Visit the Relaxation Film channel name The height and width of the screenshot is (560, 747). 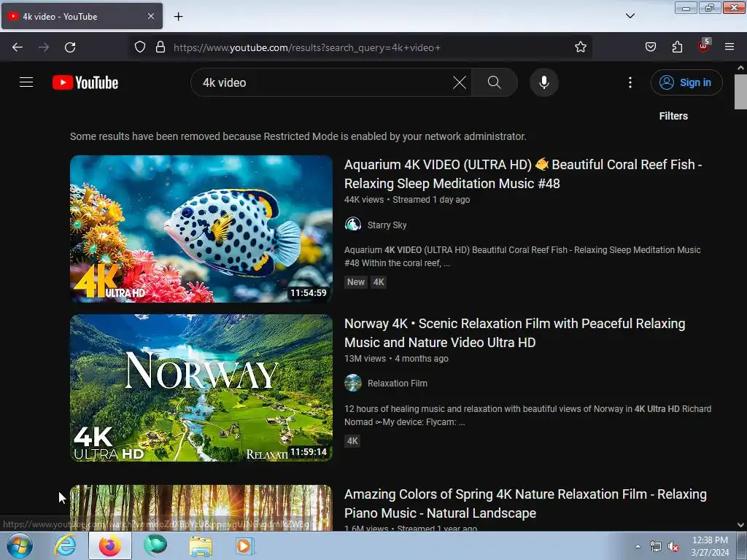coord(398,384)
